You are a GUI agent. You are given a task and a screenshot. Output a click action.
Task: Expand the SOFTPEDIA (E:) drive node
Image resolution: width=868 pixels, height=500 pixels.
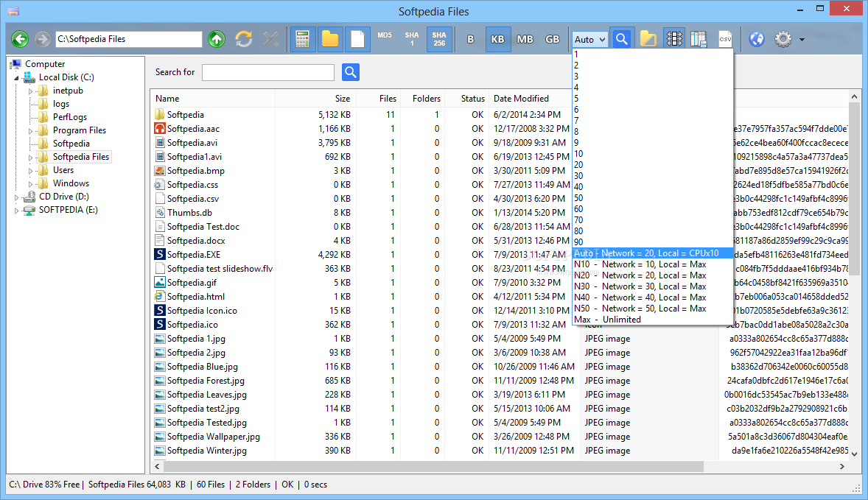tap(17, 211)
